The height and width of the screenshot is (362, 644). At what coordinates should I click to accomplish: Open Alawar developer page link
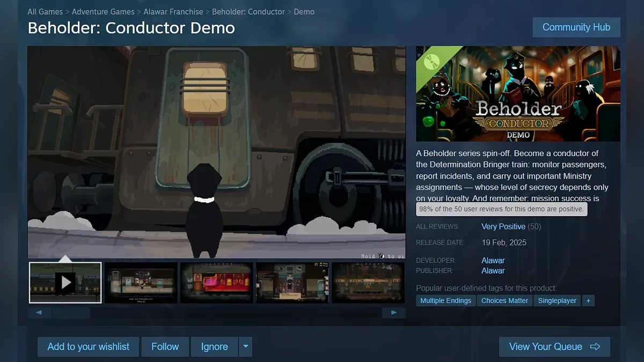click(x=493, y=261)
